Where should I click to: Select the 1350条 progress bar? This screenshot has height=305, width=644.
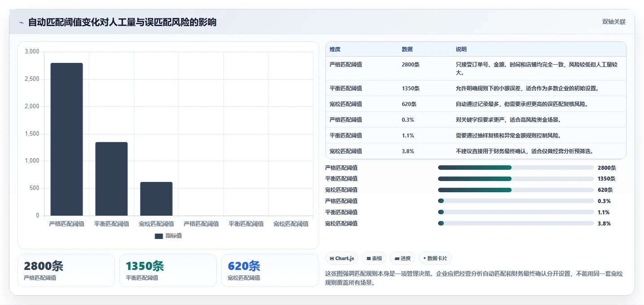tap(516, 179)
